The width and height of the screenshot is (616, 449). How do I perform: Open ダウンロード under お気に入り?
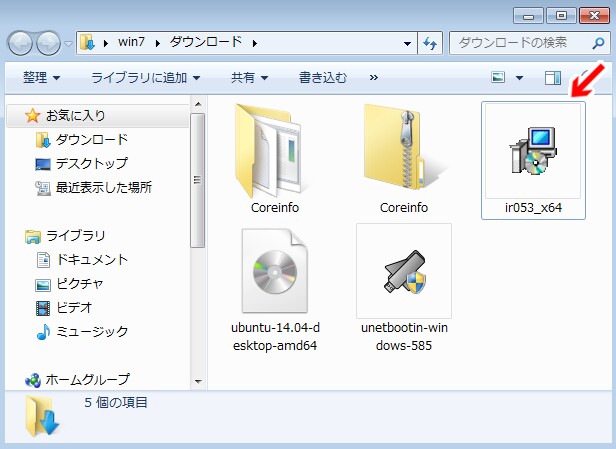point(92,139)
